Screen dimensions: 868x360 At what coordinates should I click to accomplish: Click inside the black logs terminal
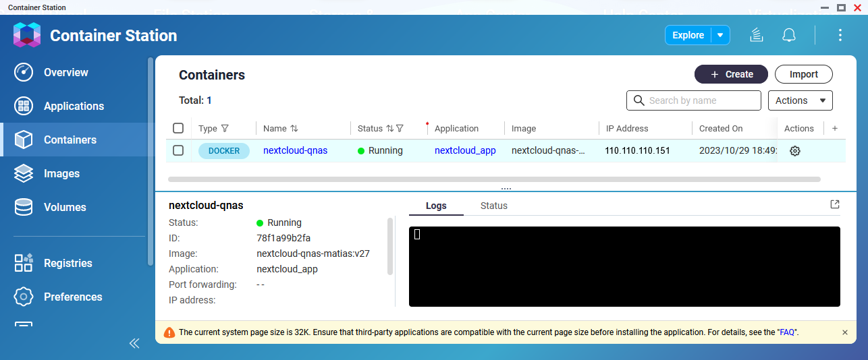pyautogui.click(x=624, y=267)
